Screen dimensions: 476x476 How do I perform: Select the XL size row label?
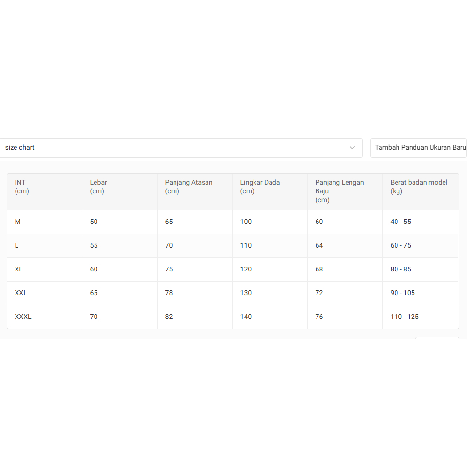tap(19, 270)
